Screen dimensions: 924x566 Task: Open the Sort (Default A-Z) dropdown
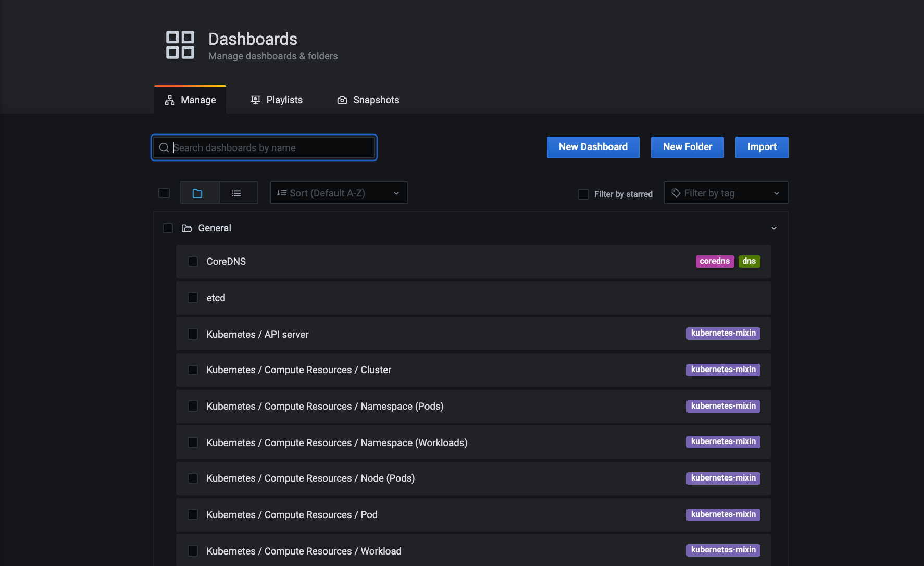click(339, 193)
